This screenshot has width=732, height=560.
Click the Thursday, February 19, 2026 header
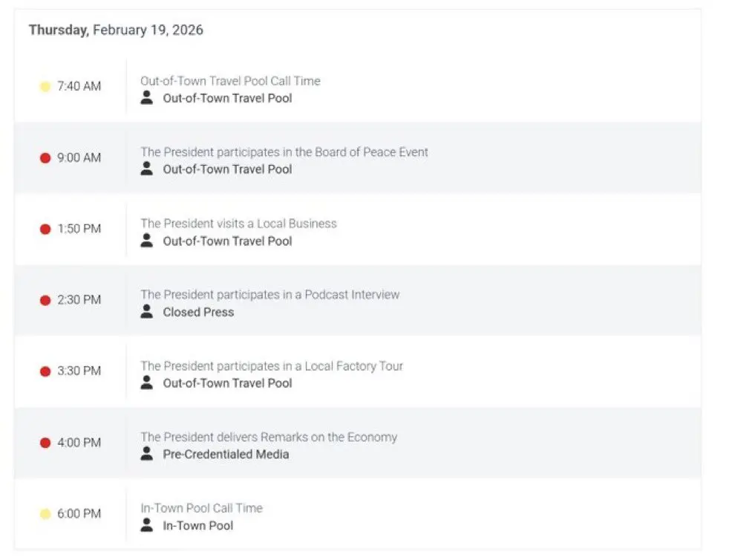116,30
